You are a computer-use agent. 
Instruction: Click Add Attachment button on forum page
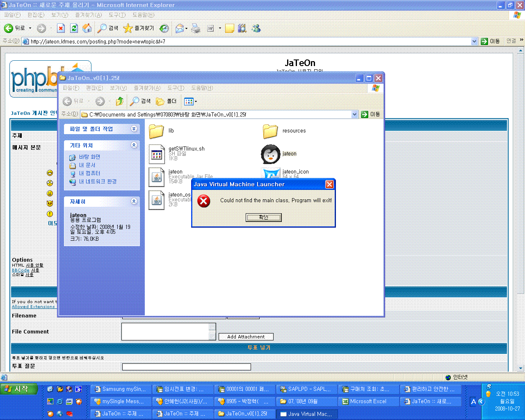246,337
